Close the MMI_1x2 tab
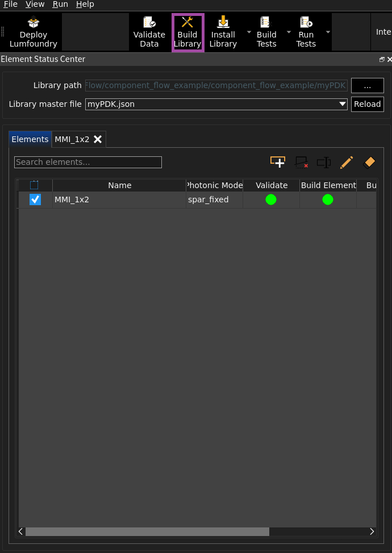The height and width of the screenshot is (553, 392). 98,139
